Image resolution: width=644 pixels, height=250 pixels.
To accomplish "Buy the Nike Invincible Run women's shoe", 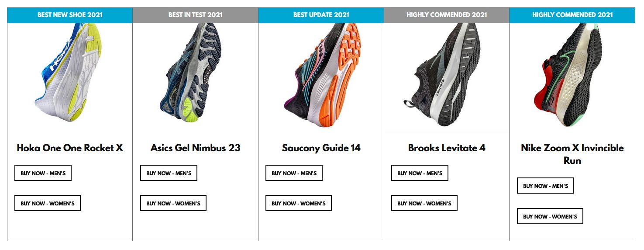I will tap(550, 216).
